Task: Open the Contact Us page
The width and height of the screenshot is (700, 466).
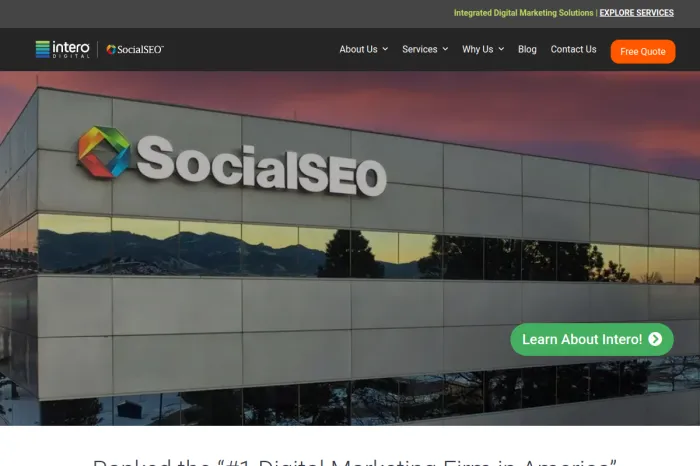Action: [573, 49]
